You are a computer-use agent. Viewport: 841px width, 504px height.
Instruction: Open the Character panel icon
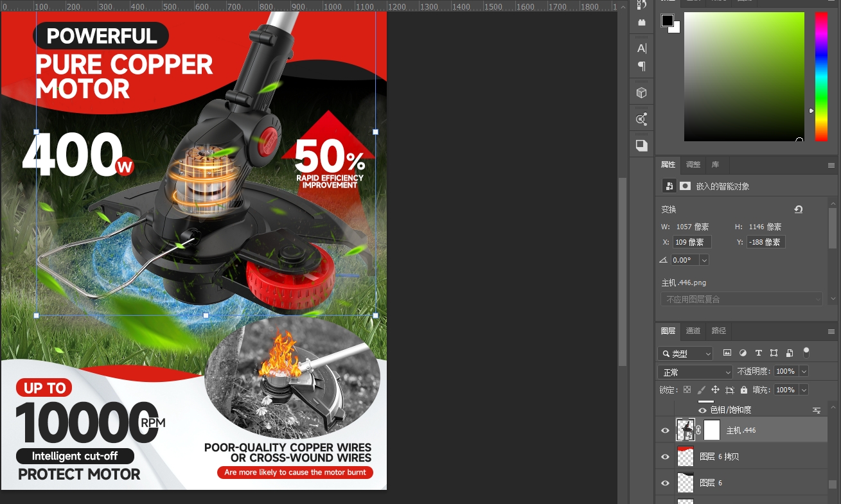641,48
